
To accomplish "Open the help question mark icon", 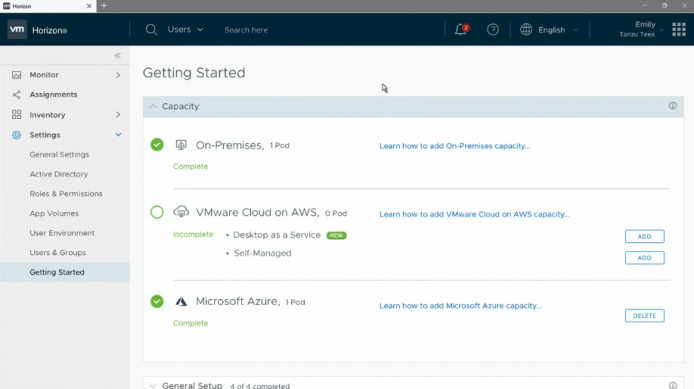I will pos(493,30).
